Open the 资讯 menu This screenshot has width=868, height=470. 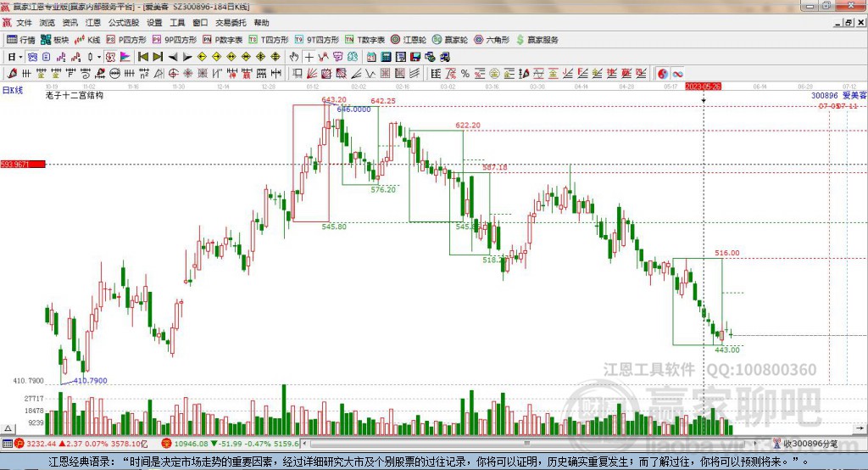tap(70, 23)
